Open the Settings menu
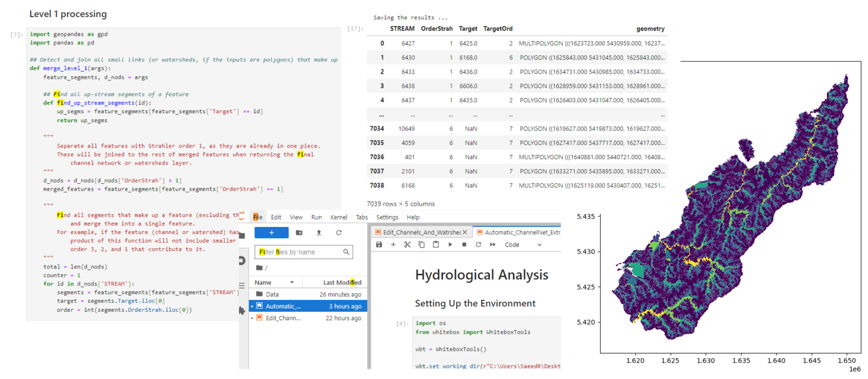This screenshot has height=379, width=868. point(387,217)
